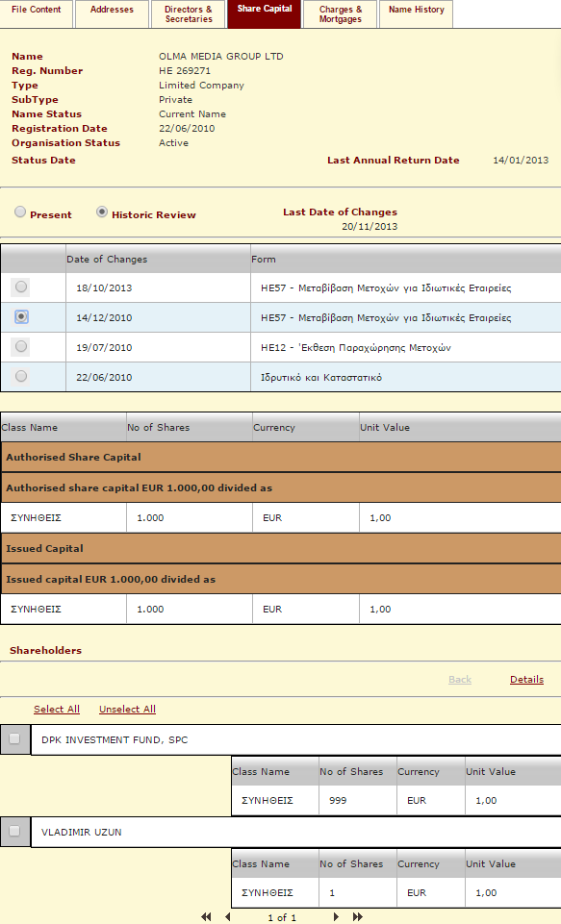
Task: Click the Ιδρυτικό και Καταστατικό form entry
Action: [x=321, y=377]
